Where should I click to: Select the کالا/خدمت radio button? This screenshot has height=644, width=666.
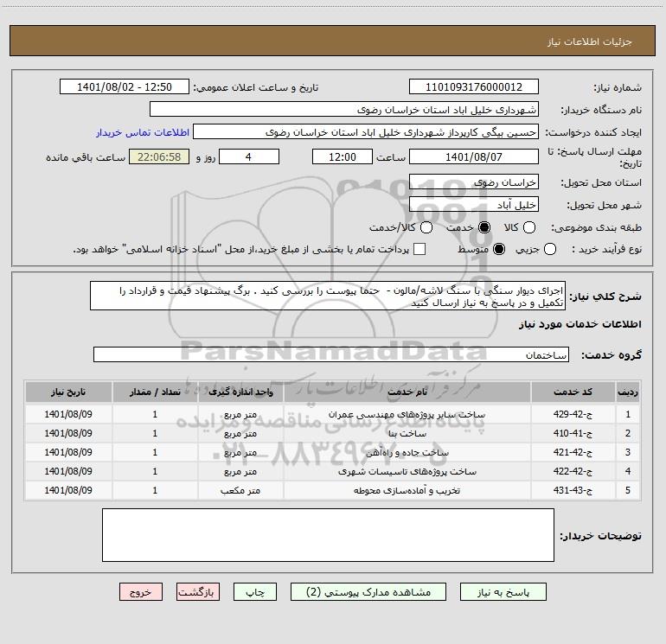point(426,227)
